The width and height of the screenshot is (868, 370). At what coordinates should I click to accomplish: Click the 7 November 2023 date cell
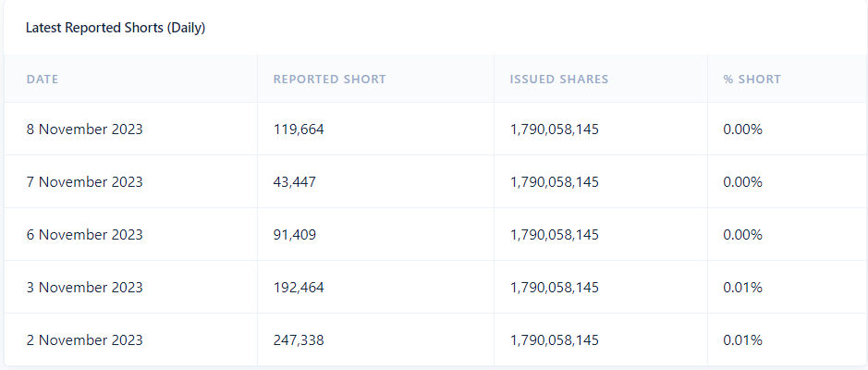pos(84,182)
